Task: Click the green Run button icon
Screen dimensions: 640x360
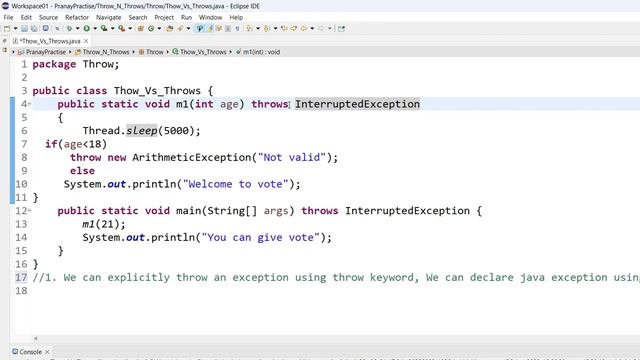Action: pos(86,29)
